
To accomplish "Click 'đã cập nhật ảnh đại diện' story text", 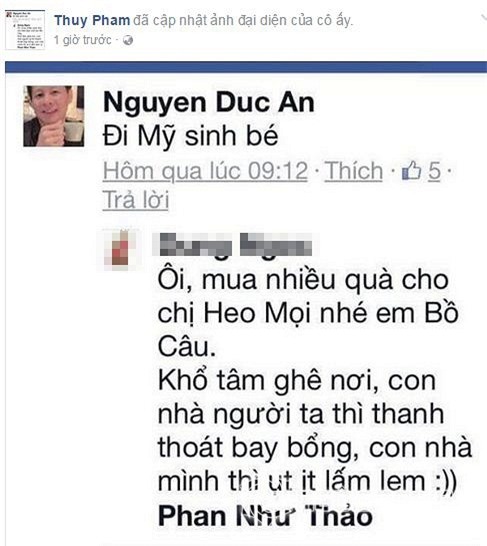I will (x=243, y=20).
